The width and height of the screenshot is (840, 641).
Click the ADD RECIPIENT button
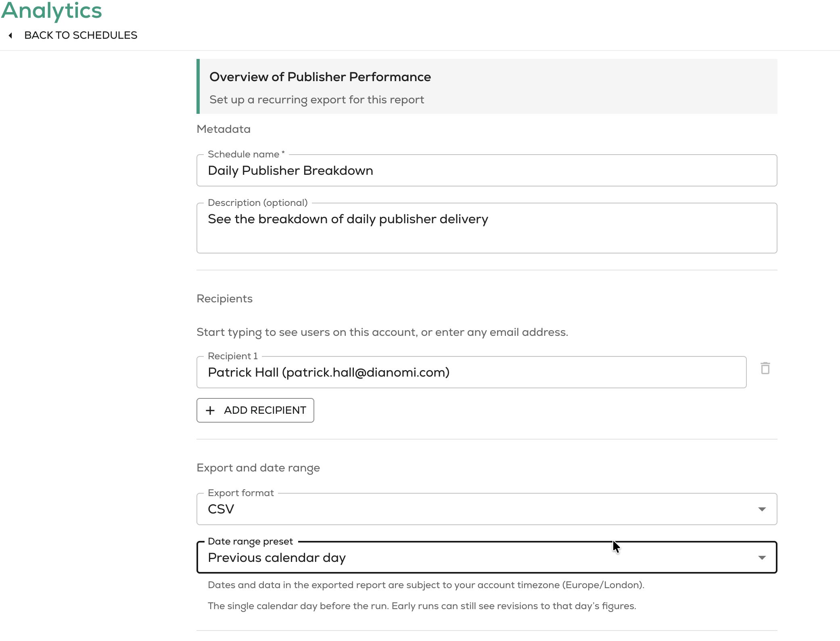click(x=255, y=411)
